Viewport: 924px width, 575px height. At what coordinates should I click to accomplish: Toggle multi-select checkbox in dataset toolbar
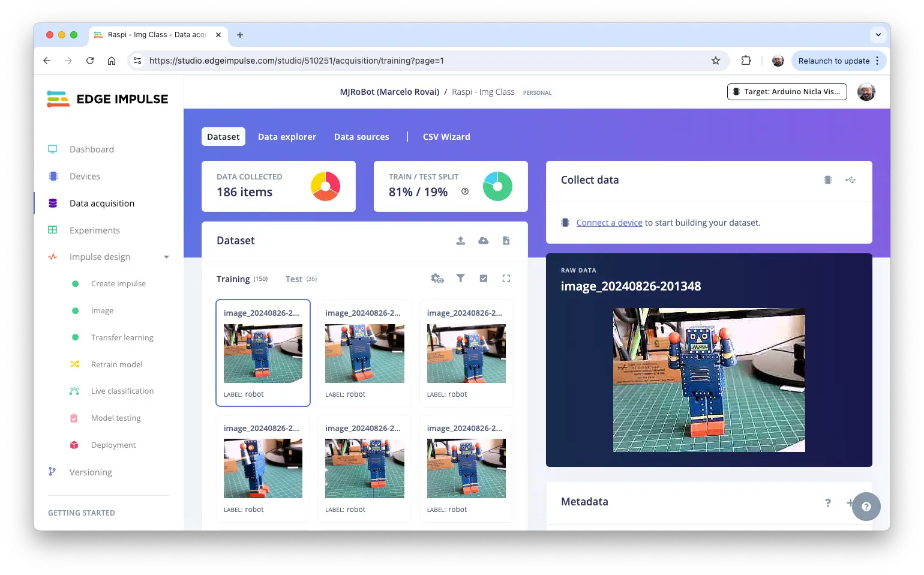click(x=483, y=278)
